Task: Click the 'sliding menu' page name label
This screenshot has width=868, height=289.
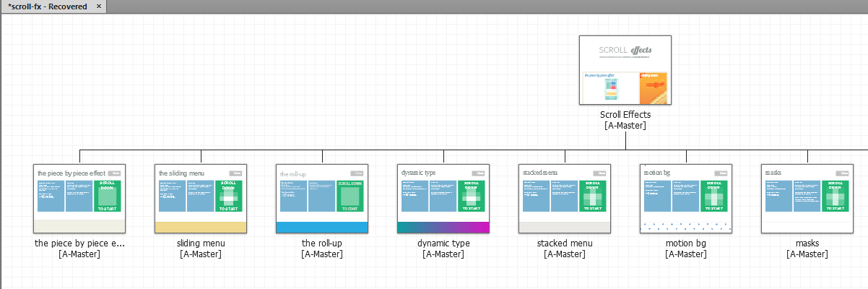Action: tap(201, 243)
